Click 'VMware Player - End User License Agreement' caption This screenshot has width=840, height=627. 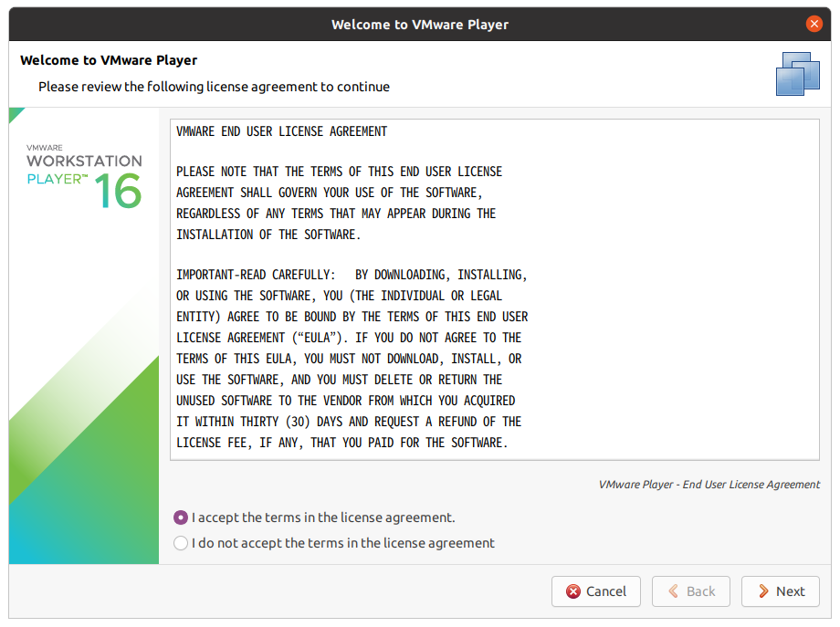(709, 484)
